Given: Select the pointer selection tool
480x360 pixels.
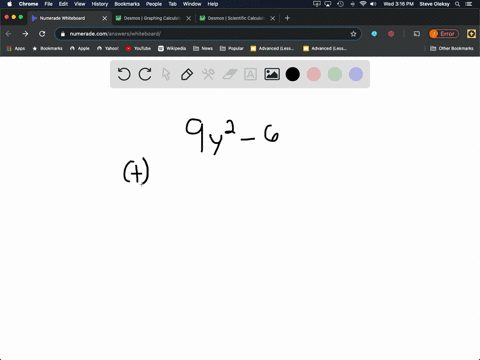Looking at the screenshot, I should 166,74.
